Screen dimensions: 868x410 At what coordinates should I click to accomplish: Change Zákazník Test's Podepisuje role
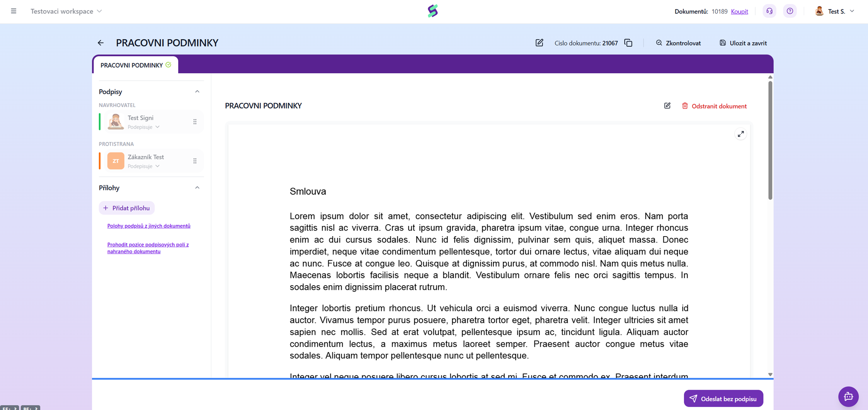(x=144, y=166)
